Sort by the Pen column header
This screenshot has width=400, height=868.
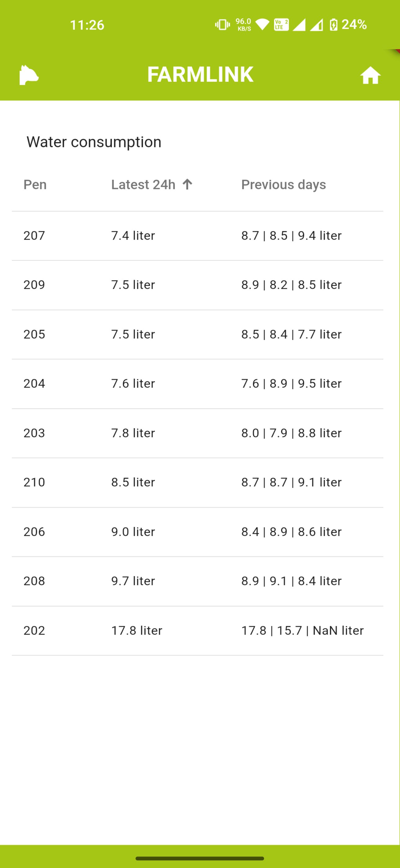(x=35, y=185)
